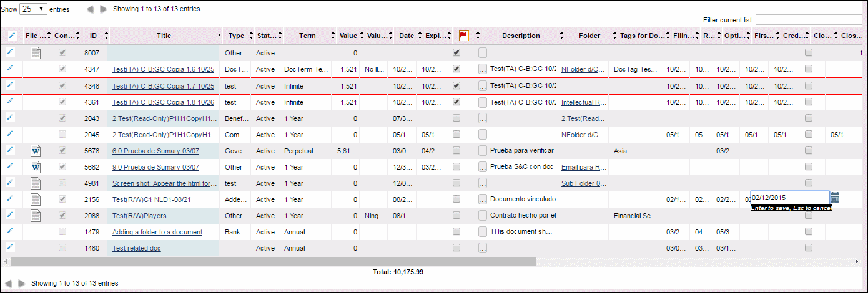Viewport: 868px width, 293px height.
Task: Open the document file icon for row 8007
Action: (x=36, y=53)
